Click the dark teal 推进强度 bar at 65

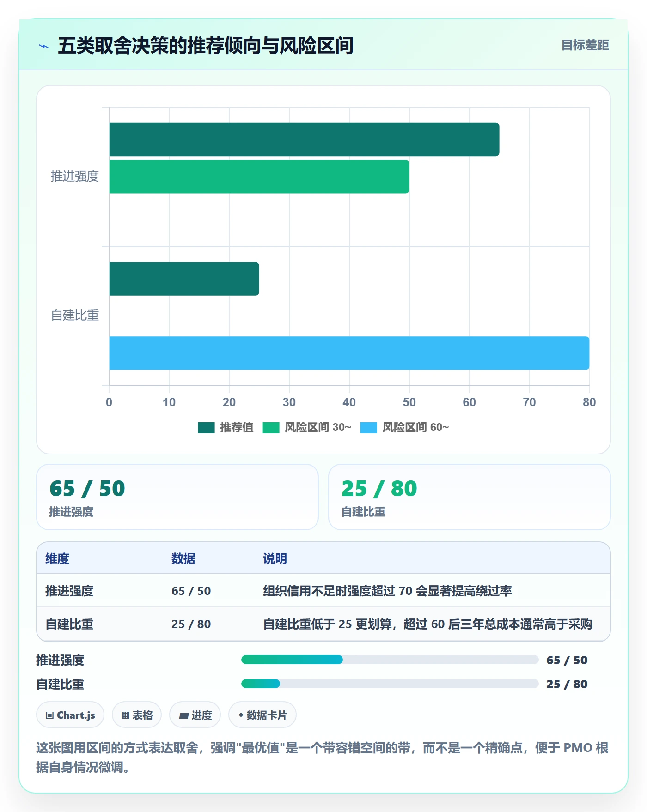click(304, 139)
